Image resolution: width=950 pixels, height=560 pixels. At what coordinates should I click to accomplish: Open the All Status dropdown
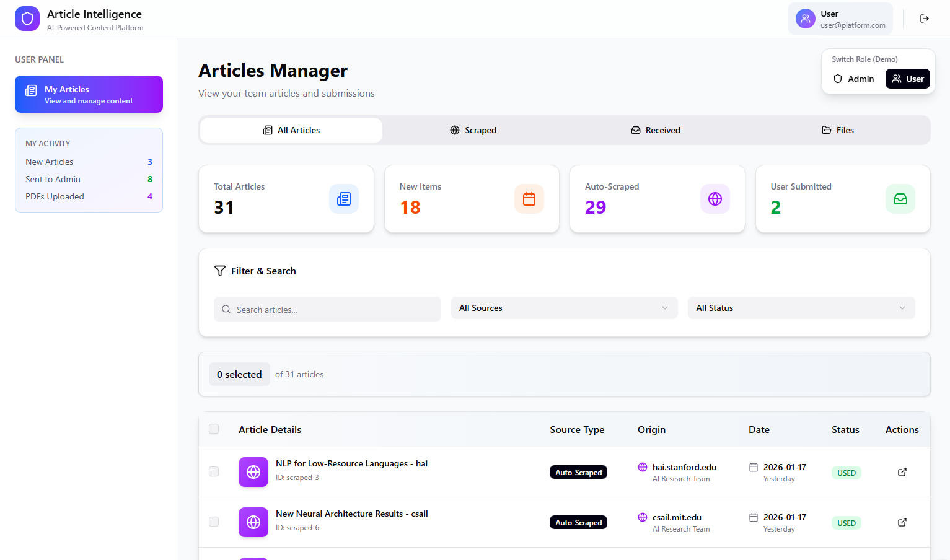[801, 308]
